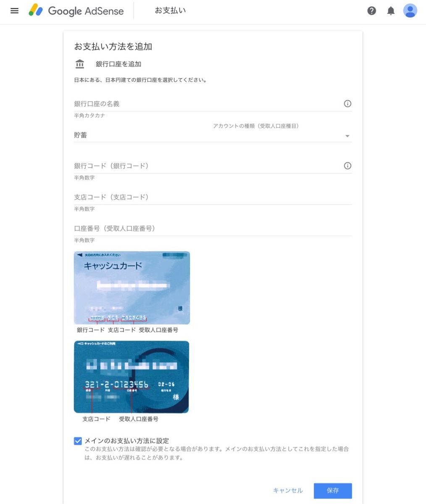426x504 pixels.
Task: Open the hamburger main menu
Action: pyautogui.click(x=15, y=11)
